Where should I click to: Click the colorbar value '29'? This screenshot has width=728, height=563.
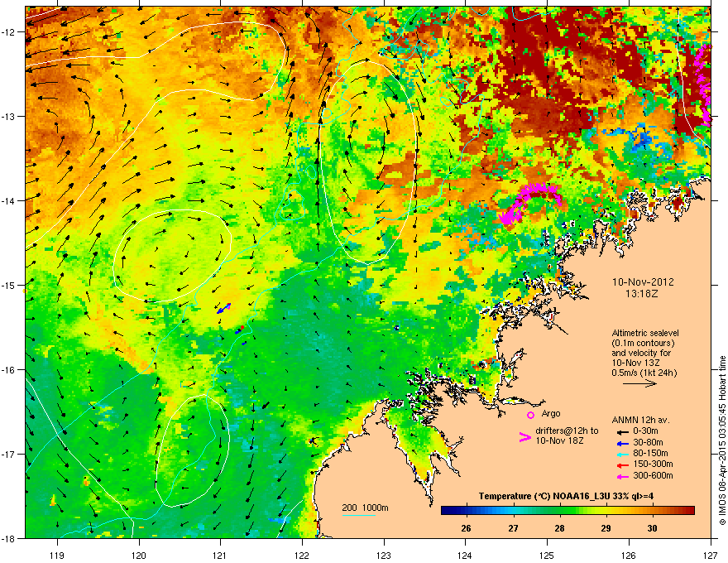click(606, 528)
